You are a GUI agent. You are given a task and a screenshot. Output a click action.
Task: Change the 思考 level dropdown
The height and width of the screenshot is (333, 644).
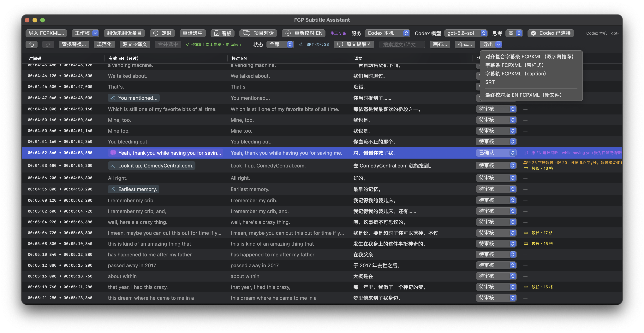pos(514,33)
